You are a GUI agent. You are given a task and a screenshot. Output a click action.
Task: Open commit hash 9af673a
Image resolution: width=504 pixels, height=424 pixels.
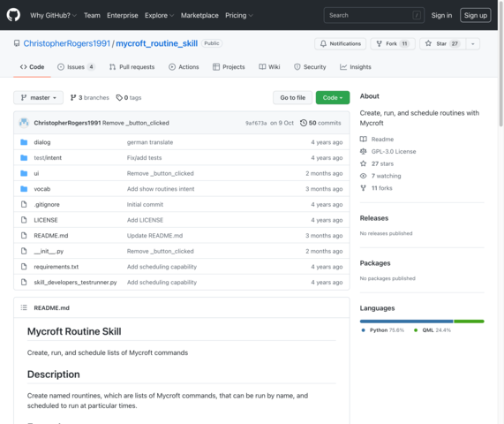(256, 123)
